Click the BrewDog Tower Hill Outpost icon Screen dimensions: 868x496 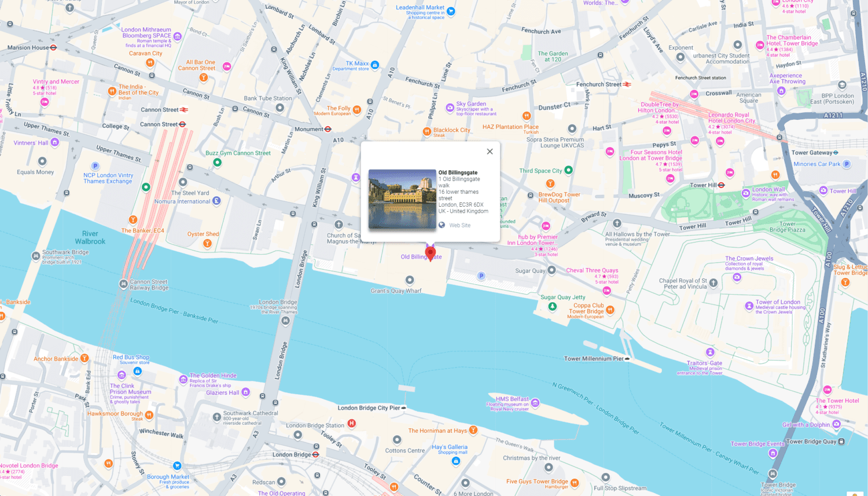pyautogui.click(x=550, y=184)
